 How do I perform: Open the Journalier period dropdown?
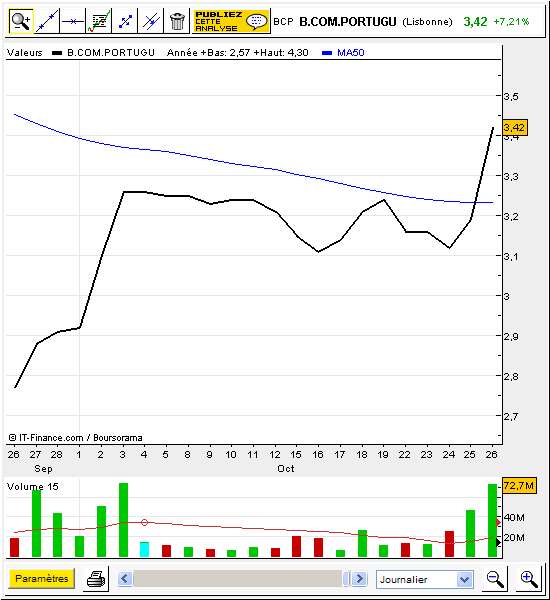point(424,579)
